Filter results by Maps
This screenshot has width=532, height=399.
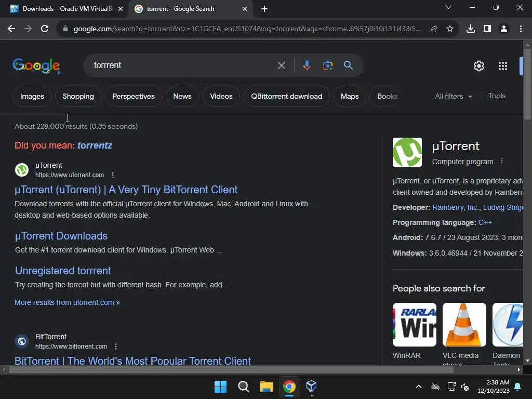[350, 96]
